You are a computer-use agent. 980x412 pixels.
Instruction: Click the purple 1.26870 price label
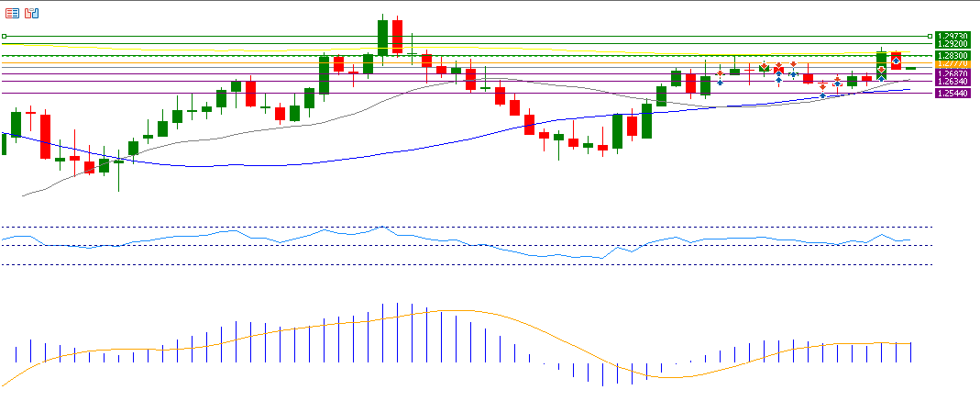coord(953,73)
